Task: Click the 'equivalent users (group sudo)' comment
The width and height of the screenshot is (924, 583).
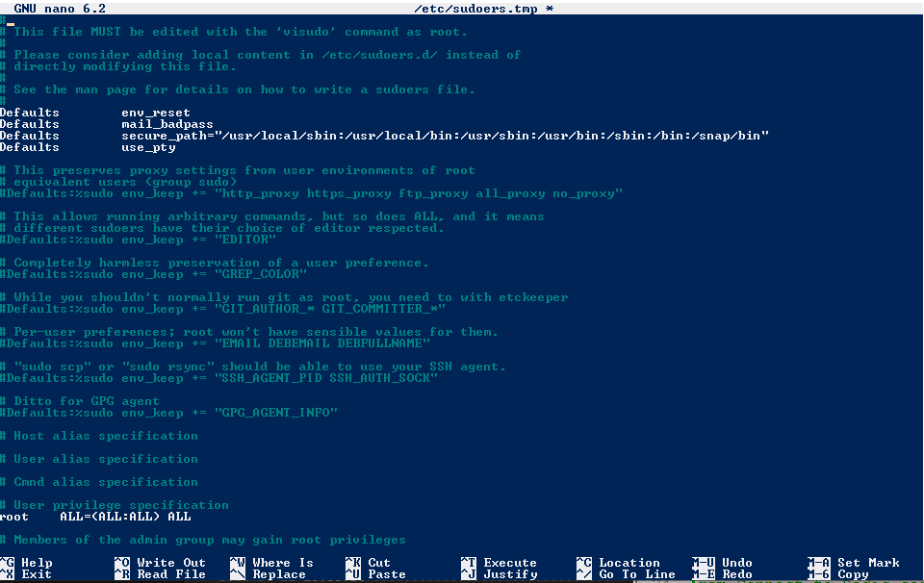Action: pyautogui.click(x=118, y=182)
